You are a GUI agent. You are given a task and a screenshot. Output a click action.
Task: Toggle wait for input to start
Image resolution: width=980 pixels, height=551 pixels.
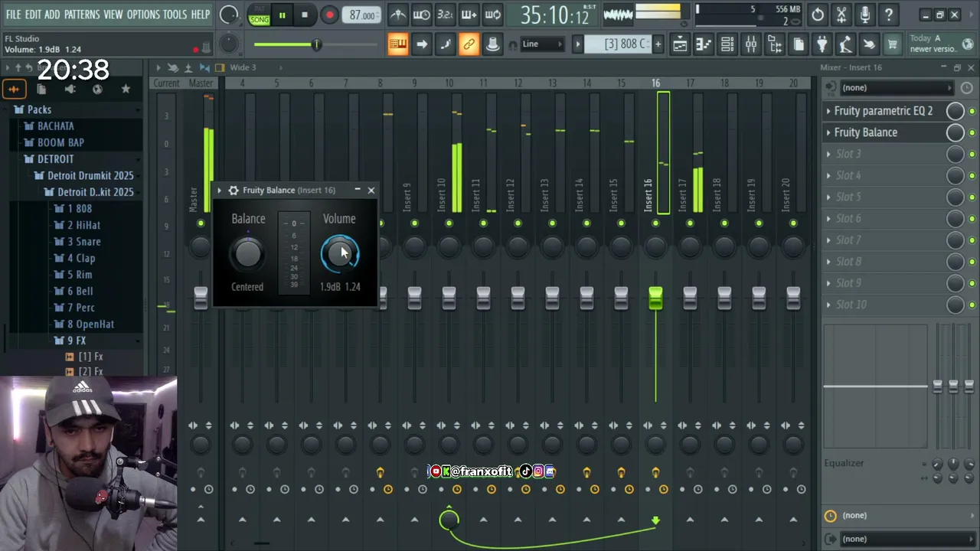[421, 15]
